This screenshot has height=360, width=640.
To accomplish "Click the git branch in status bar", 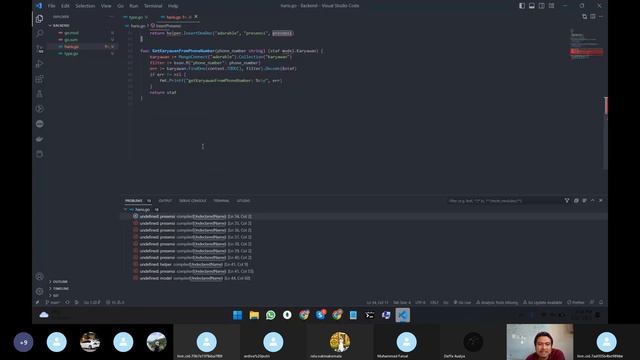I will coord(53,302).
